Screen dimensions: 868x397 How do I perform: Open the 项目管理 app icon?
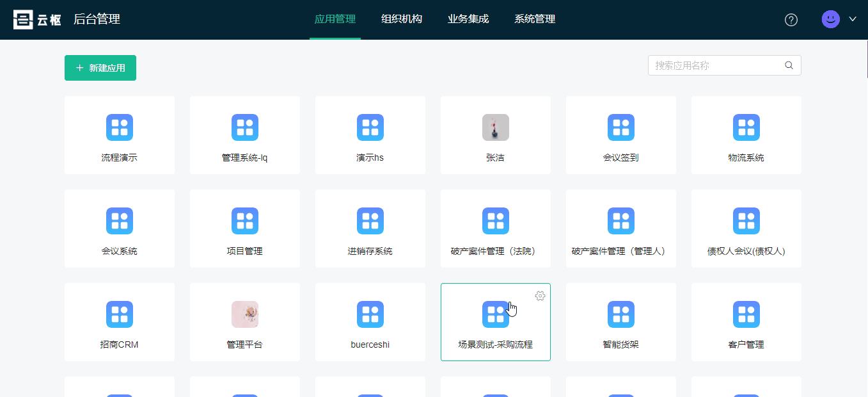[x=245, y=221]
